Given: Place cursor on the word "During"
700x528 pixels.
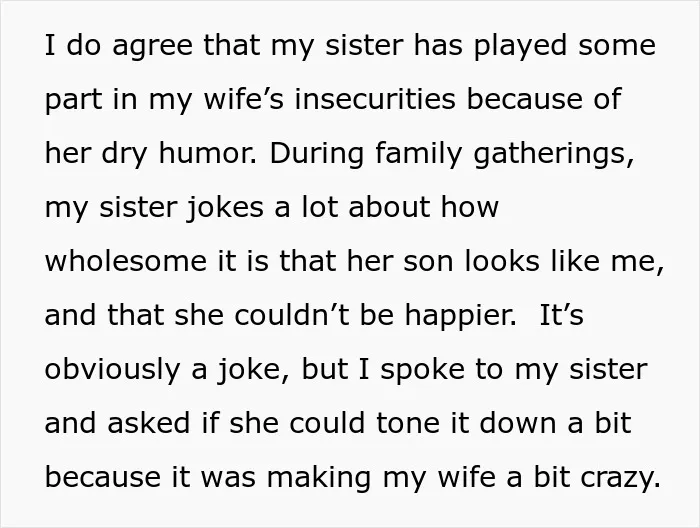Looking at the screenshot, I should pos(317,154).
